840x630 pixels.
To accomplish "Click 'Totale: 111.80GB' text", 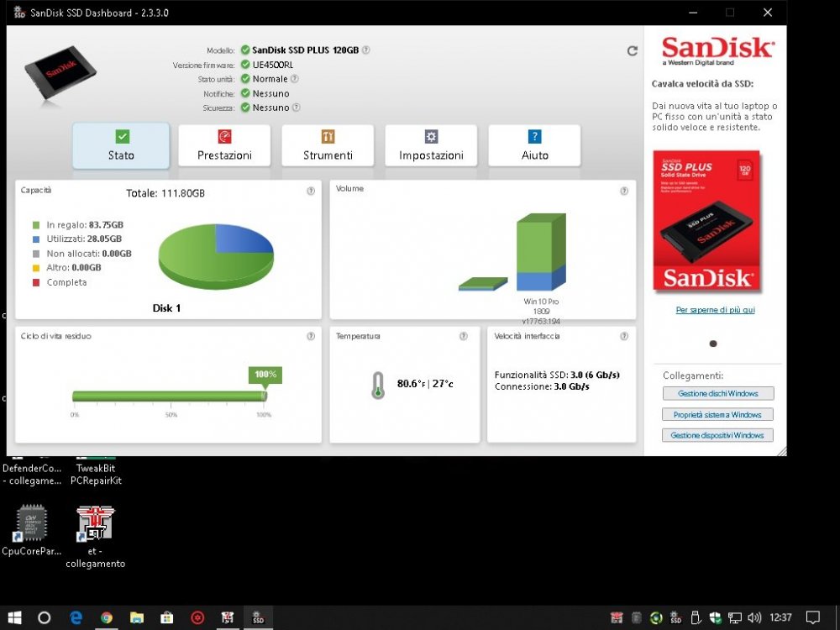I will tap(165, 193).
